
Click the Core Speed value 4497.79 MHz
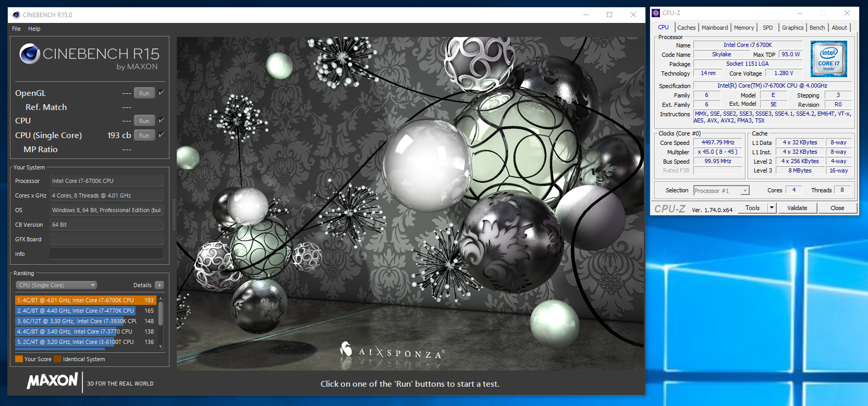tap(718, 142)
